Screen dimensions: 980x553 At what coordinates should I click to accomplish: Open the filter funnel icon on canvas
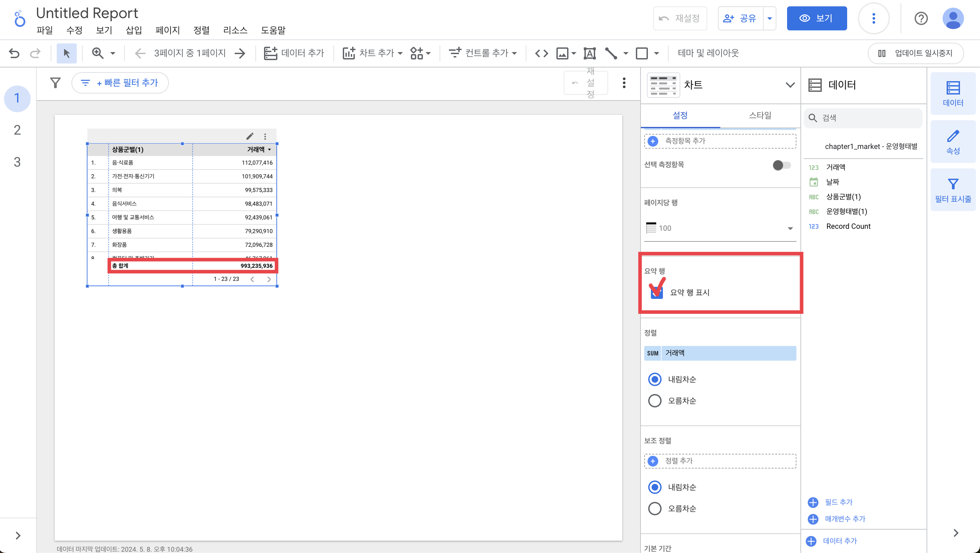55,82
